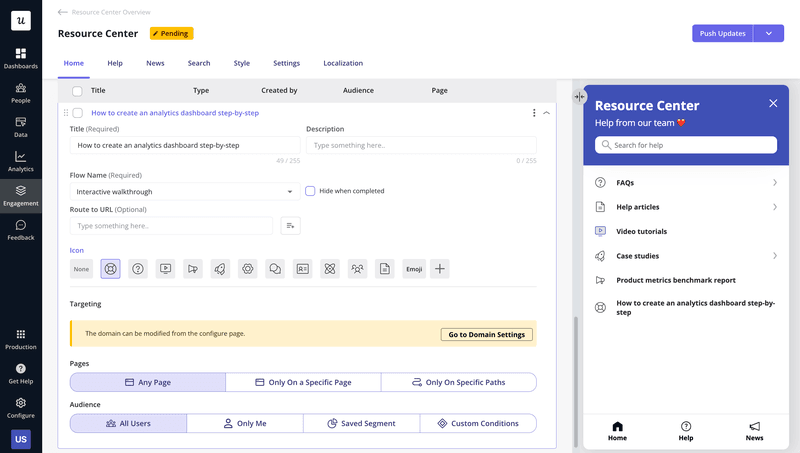
Task: Open the analytics dashboard module title link
Action: point(175,113)
